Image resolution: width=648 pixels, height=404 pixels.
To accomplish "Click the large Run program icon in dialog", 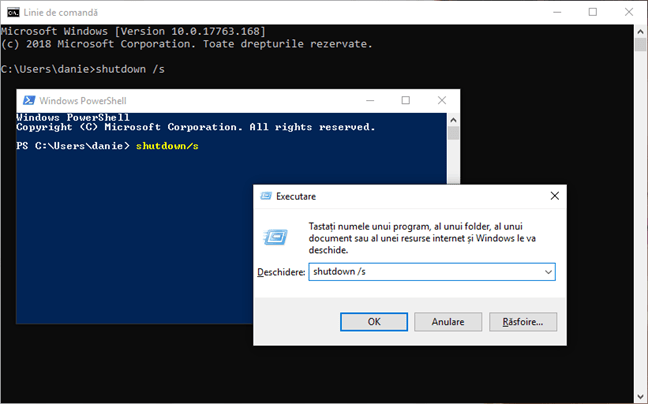I will pyautogui.click(x=276, y=237).
